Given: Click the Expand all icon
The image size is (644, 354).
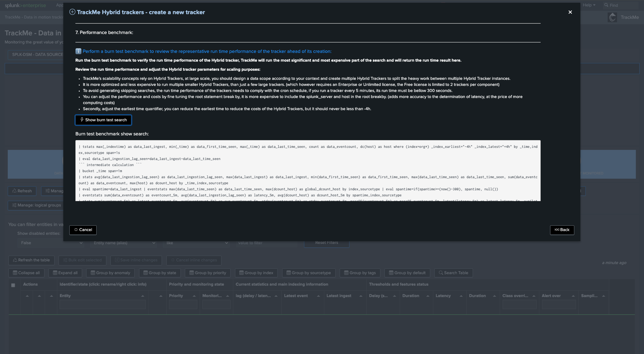Looking at the screenshot, I should tap(55, 273).
